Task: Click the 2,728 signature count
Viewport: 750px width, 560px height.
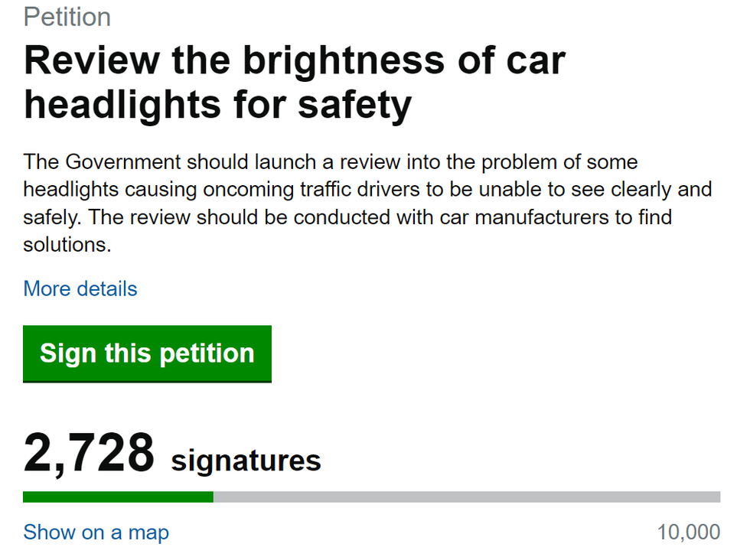Action: tap(89, 454)
